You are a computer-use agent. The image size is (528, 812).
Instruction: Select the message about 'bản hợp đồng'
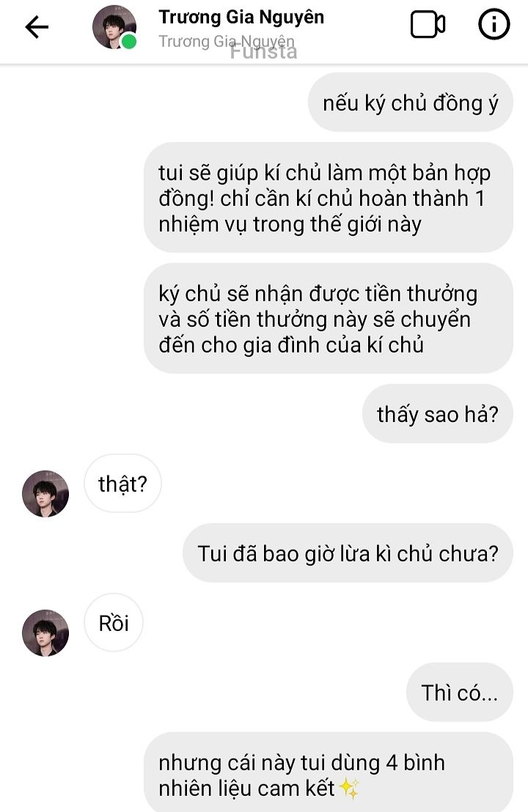pyautogui.click(x=329, y=198)
